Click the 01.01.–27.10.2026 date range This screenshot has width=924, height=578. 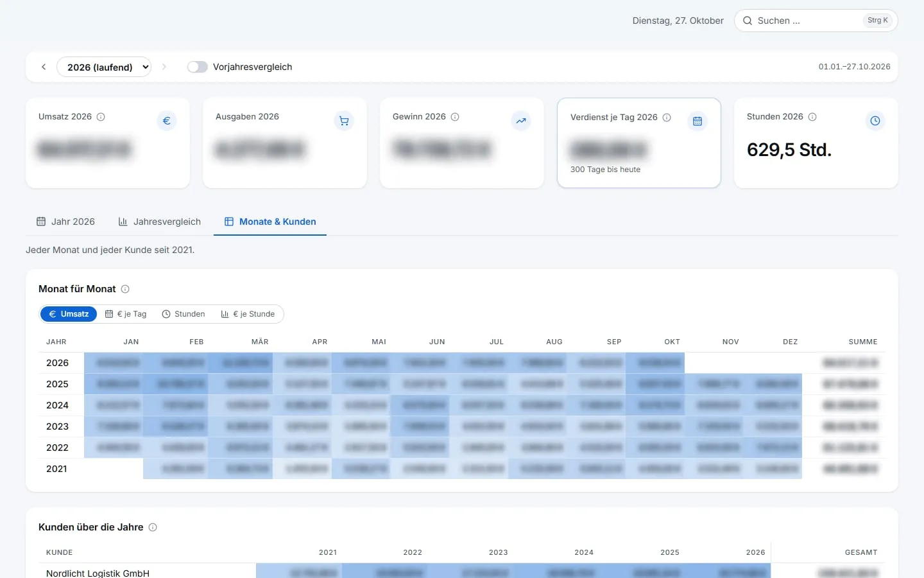pos(854,67)
